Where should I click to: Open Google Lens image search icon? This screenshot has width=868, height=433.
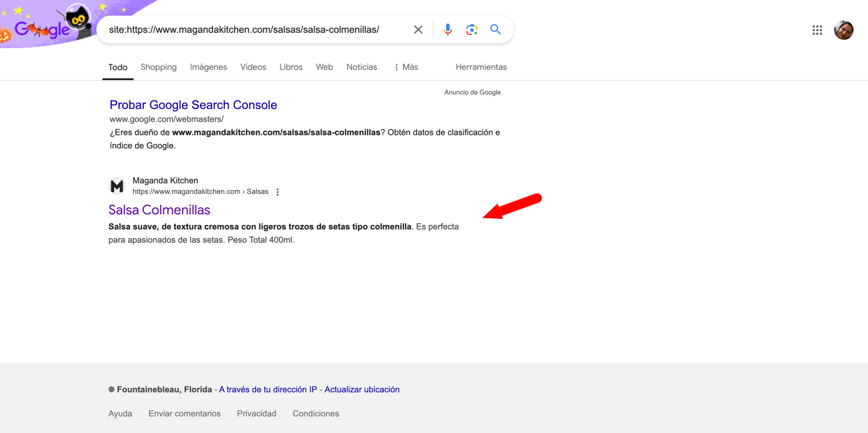[x=472, y=30]
